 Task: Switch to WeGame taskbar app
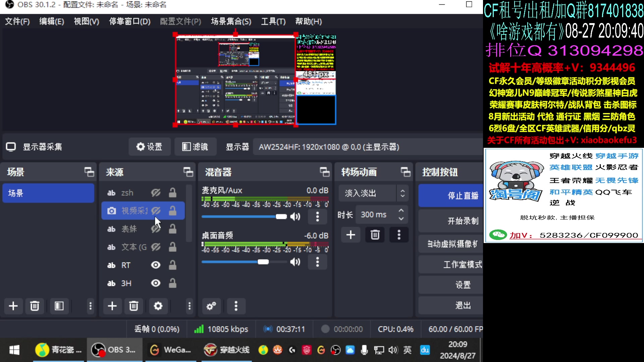click(170, 350)
